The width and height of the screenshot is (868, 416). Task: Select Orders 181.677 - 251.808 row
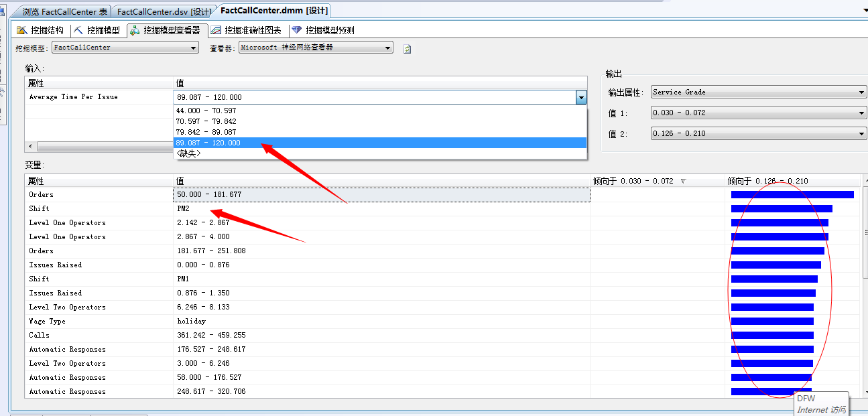tap(442, 251)
